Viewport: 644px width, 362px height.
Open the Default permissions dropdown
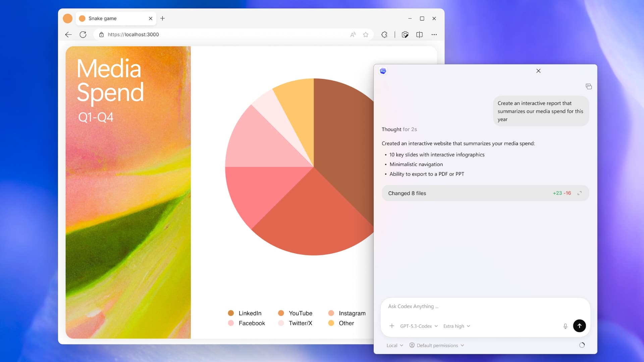tap(437, 345)
